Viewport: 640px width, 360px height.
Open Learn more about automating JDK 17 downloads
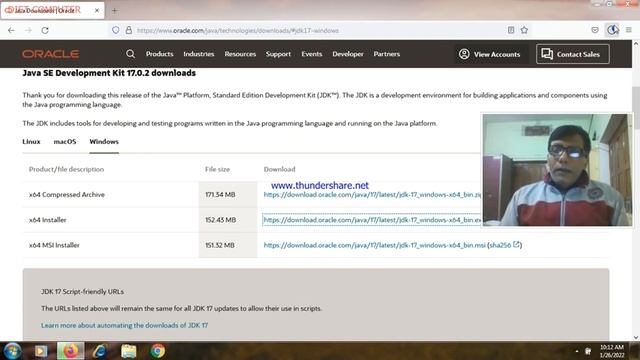pyautogui.click(x=124, y=325)
